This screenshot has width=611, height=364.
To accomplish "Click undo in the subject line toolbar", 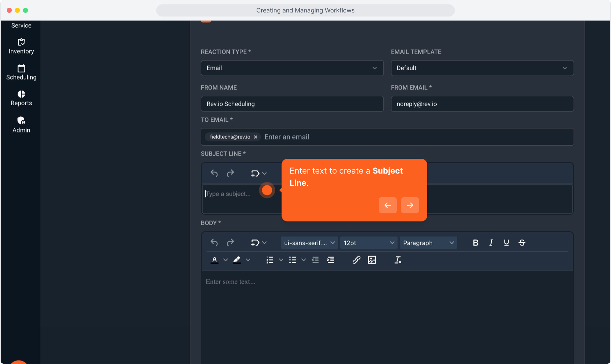I will (214, 173).
